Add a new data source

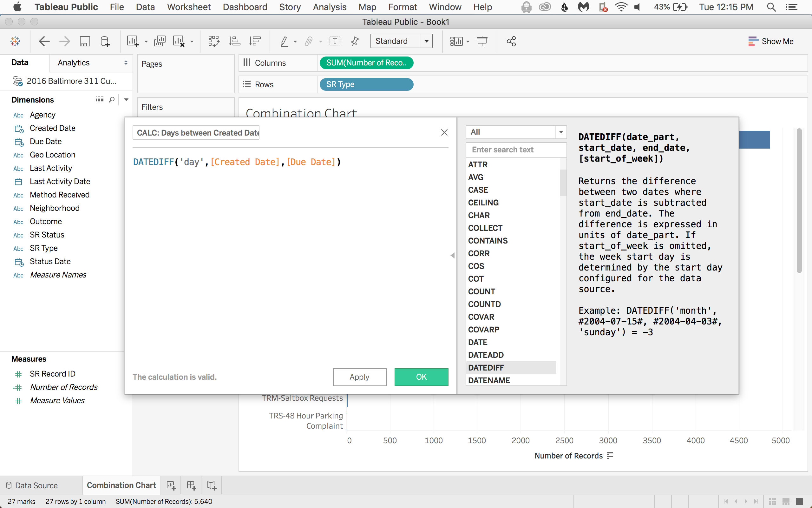(x=105, y=41)
